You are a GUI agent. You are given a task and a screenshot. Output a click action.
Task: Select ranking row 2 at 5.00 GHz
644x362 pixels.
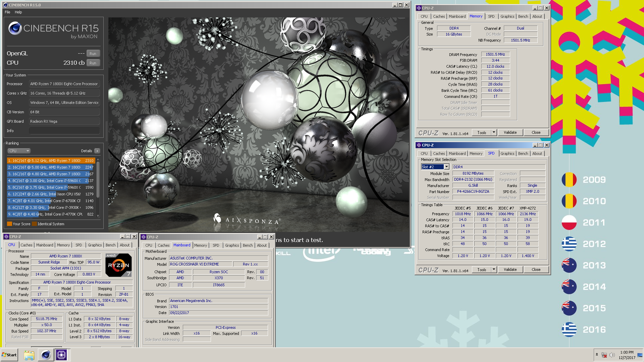(51, 168)
